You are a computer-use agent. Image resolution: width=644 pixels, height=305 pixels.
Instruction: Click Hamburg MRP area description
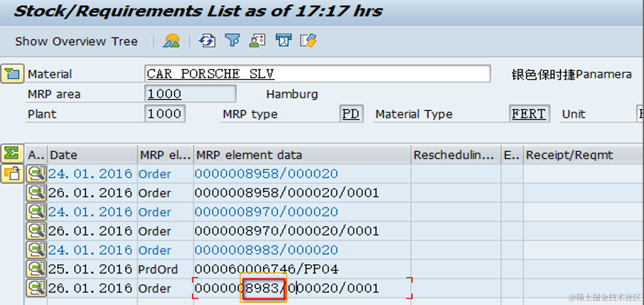pos(292,95)
